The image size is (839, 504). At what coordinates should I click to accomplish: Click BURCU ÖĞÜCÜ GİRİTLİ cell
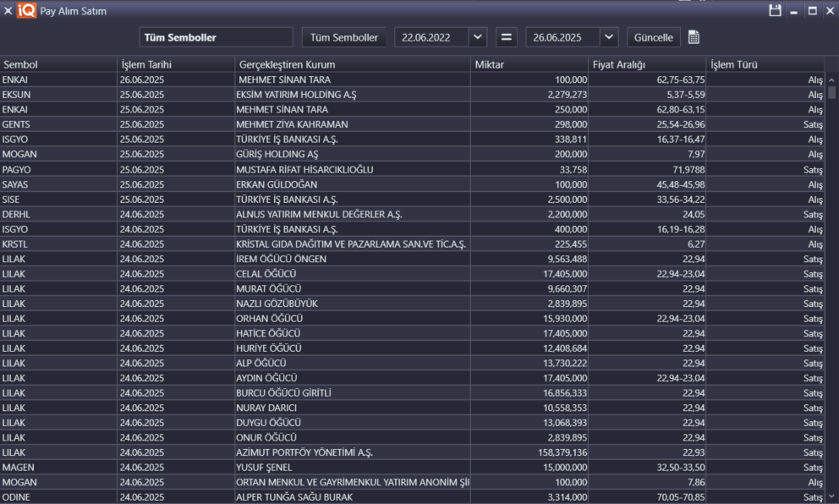(353, 392)
